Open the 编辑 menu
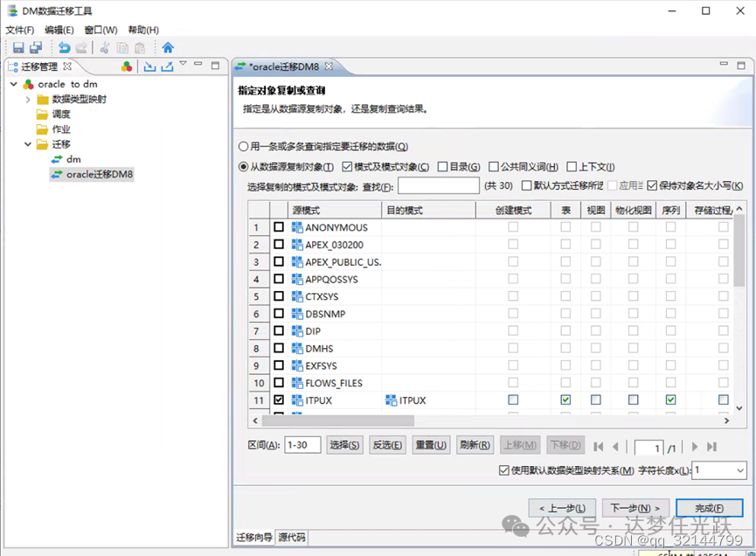756x556 pixels. (59, 30)
